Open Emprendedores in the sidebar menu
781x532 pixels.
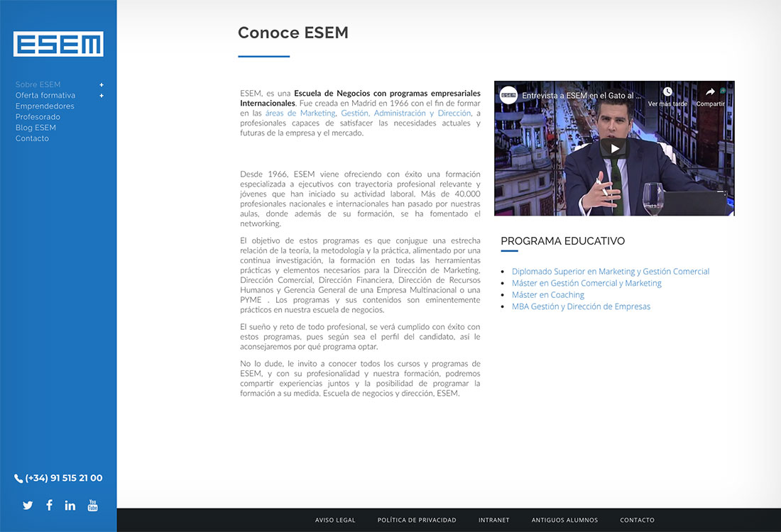[x=45, y=106]
